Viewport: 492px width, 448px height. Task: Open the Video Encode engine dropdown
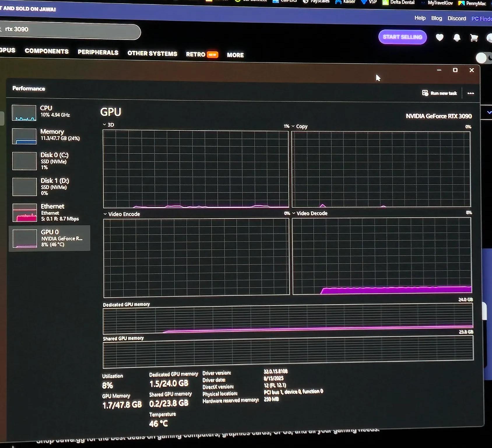(x=122, y=214)
